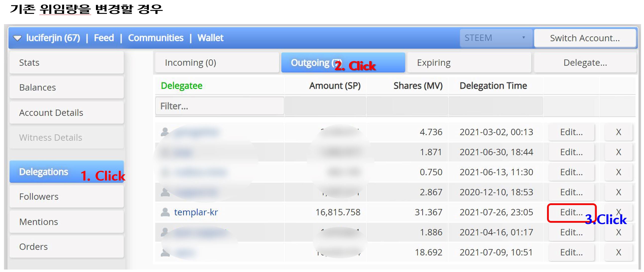Click the Delegate... button

pyautogui.click(x=585, y=62)
